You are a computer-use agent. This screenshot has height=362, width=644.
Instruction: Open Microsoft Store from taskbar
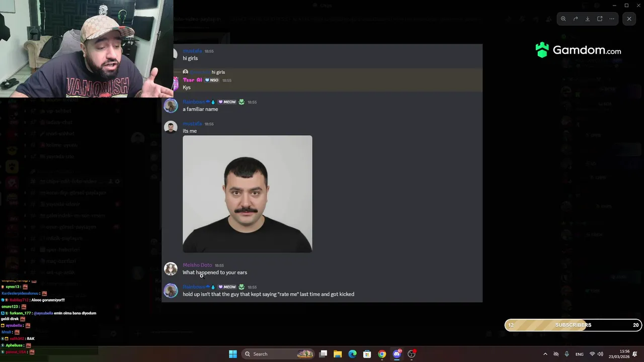pyautogui.click(x=367, y=354)
